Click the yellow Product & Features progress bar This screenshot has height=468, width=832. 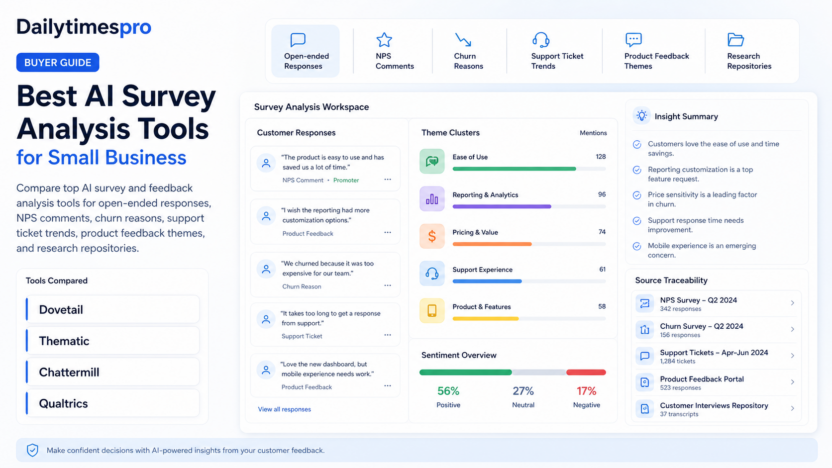[x=486, y=319]
